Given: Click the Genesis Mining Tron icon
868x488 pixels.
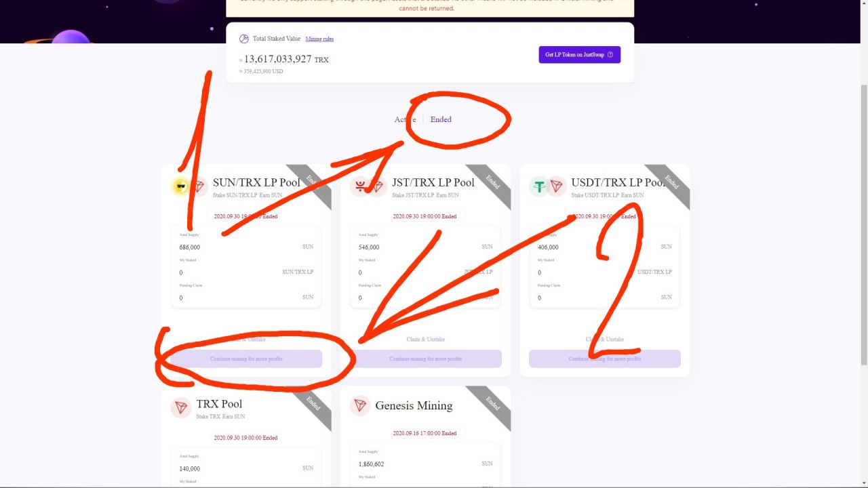Looking at the screenshot, I should point(360,405).
